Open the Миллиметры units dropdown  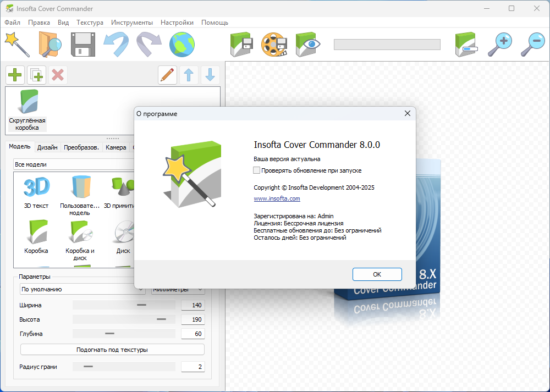[x=178, y=290]
